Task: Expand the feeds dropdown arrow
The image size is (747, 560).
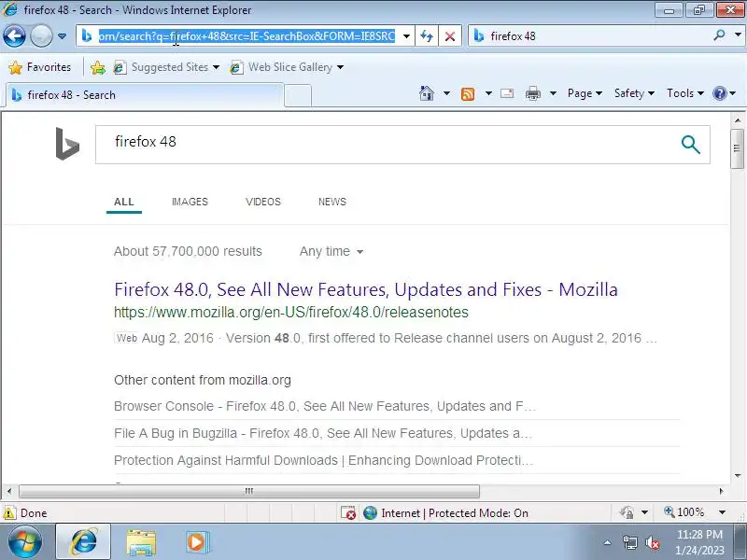Action: pyautogui.click(x=488, y=93)
